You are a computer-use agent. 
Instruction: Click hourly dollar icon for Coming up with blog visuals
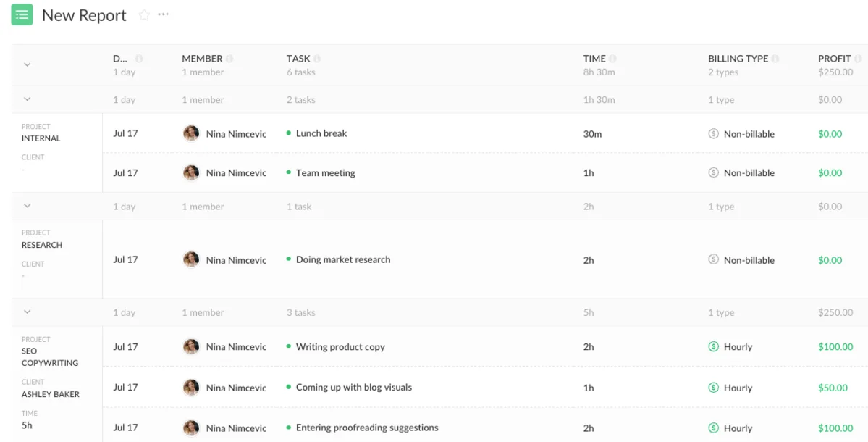pos(714,388)
